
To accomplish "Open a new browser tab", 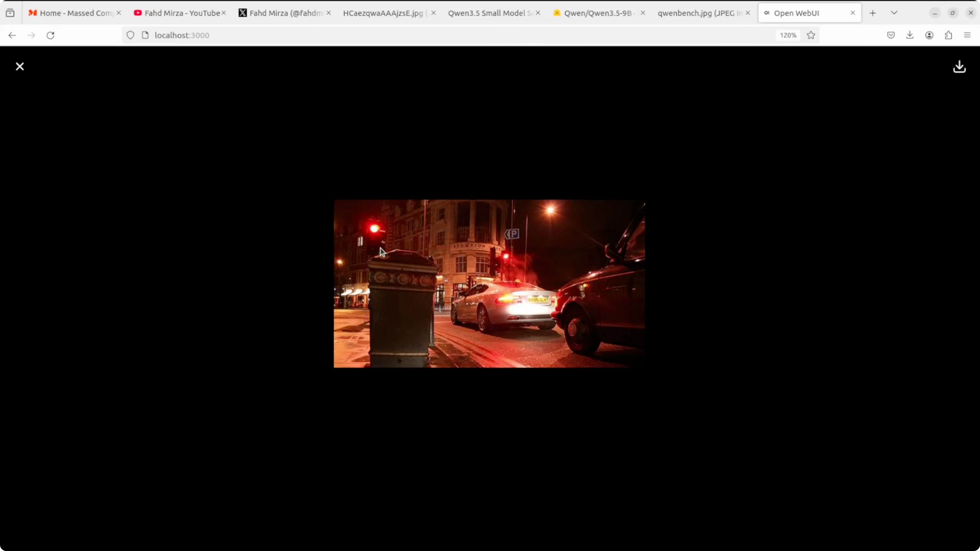I will click(873, 13).
